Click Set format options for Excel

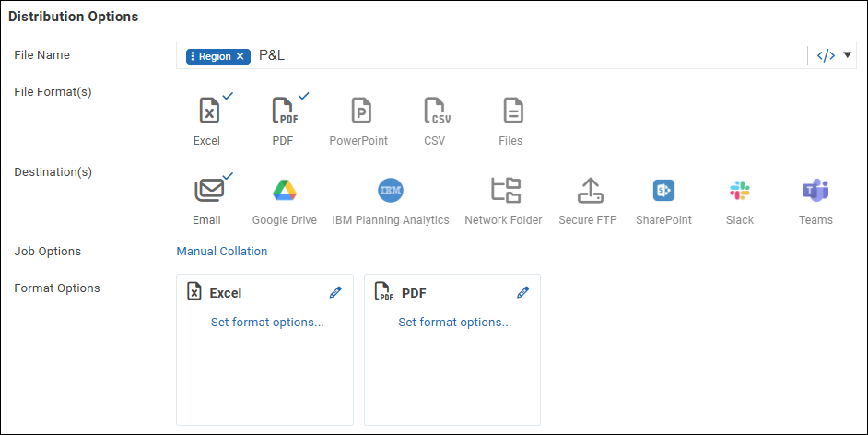click(x=267, y=323)
